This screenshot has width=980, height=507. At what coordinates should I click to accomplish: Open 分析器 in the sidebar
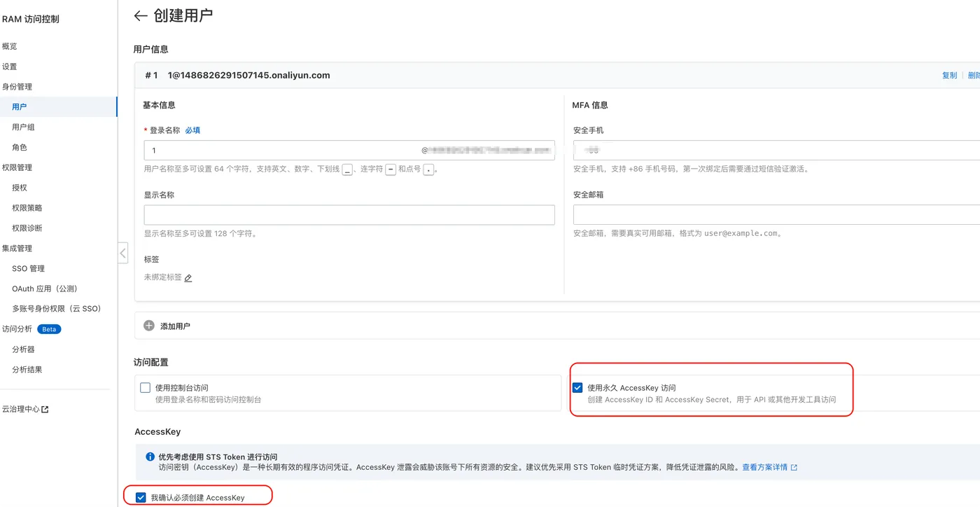click(23, 349)
